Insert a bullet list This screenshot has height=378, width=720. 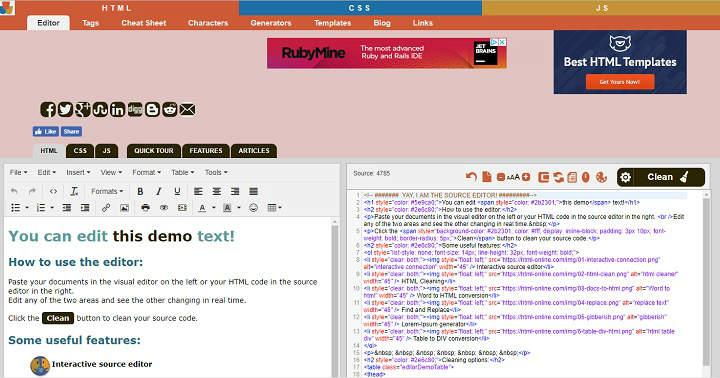tap(16, 208)
